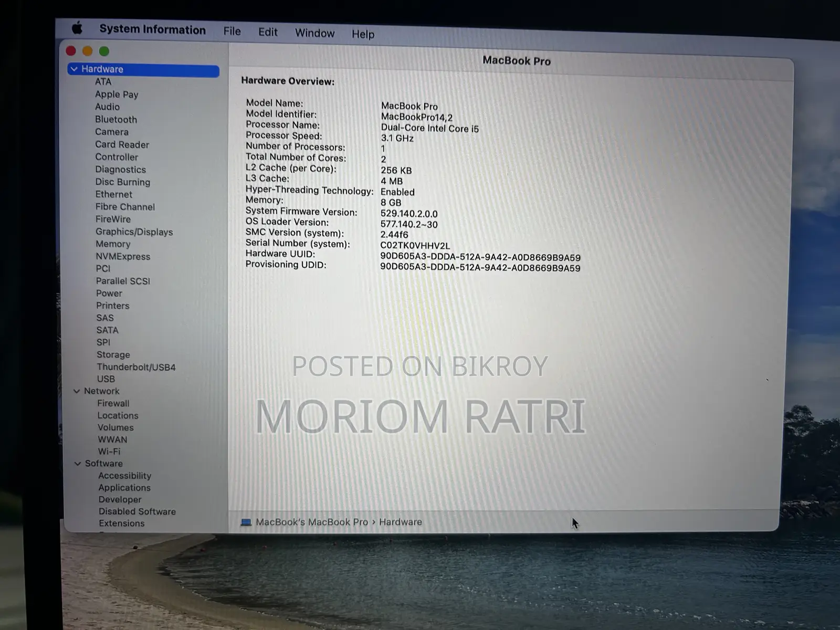The image size is (840, 630).
Task: Open the Apple menu
Action: (77, 28)
